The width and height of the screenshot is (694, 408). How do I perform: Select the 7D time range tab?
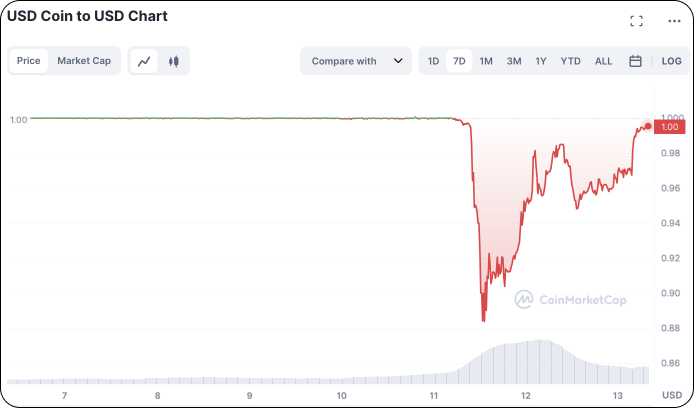pyautogui.click(x=459, y=61)
